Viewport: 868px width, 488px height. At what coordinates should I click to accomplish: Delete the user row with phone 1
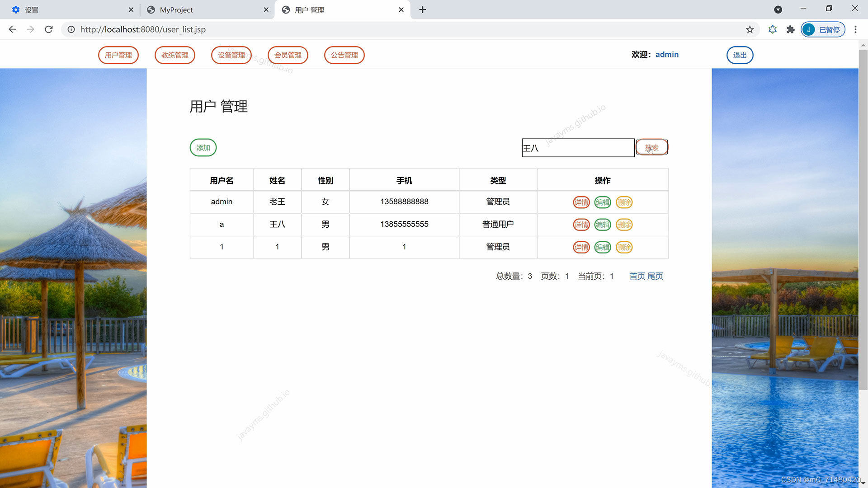624,247
